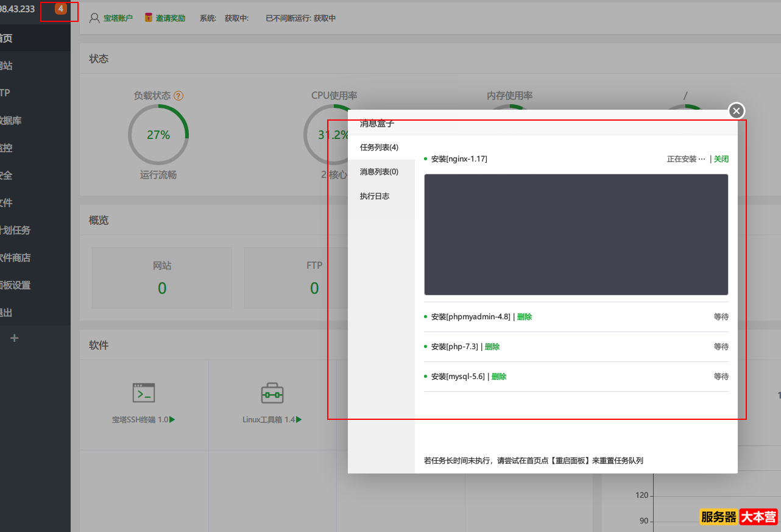Viewport: 781px width, 532px height.
Task: Click the 运行流畅 label under load gauge
Action: coord(158,175)
